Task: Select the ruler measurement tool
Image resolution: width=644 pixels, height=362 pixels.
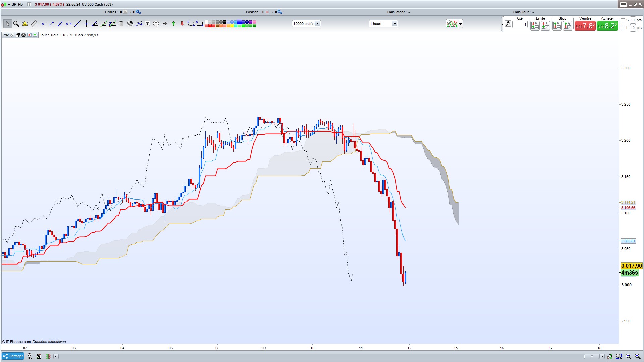Action: coord(34,24)
